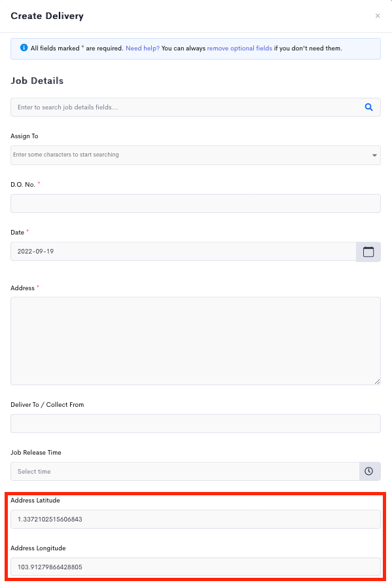Select the Date field showing 2022-09-19

click(183, 251)
